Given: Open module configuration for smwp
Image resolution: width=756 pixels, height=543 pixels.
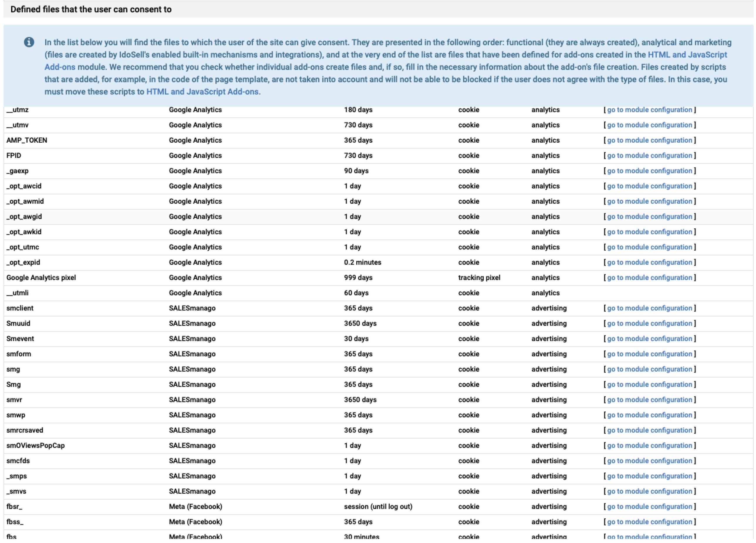Looking at the screenshot, I should 649,415.
